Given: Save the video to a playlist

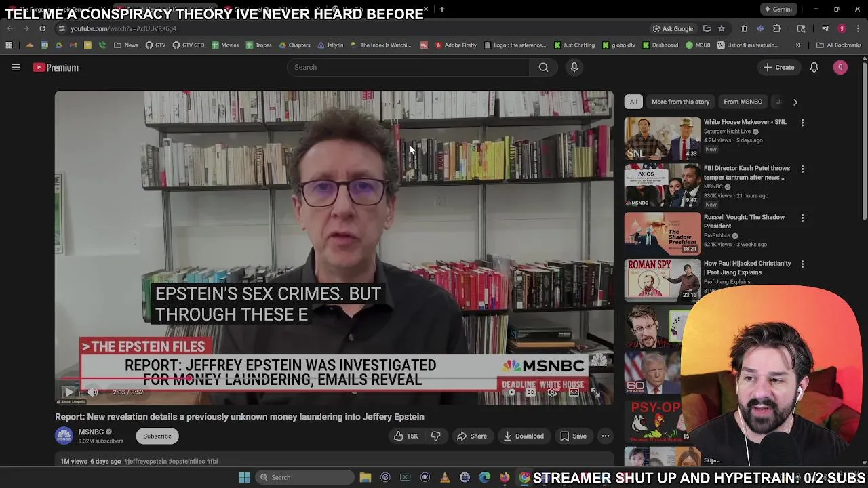Looking at the screenshot, I should pos(573,436).
